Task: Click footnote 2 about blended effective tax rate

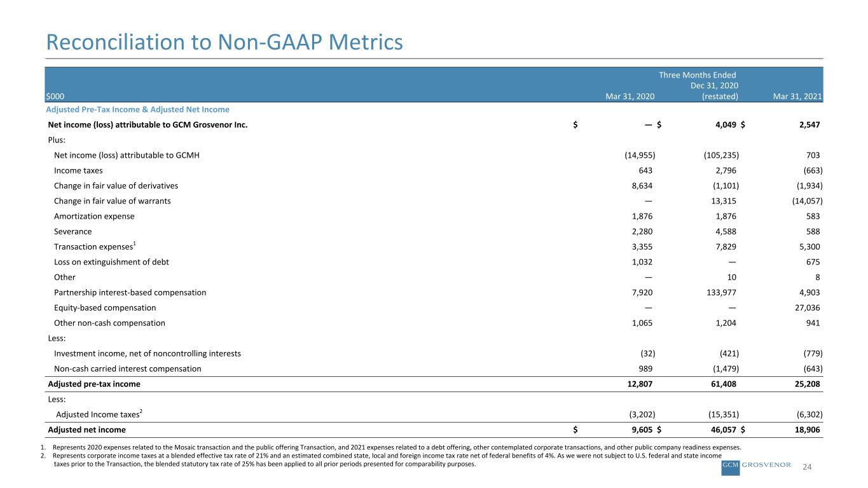Action: pyautogui.click(x=382, y=459)
